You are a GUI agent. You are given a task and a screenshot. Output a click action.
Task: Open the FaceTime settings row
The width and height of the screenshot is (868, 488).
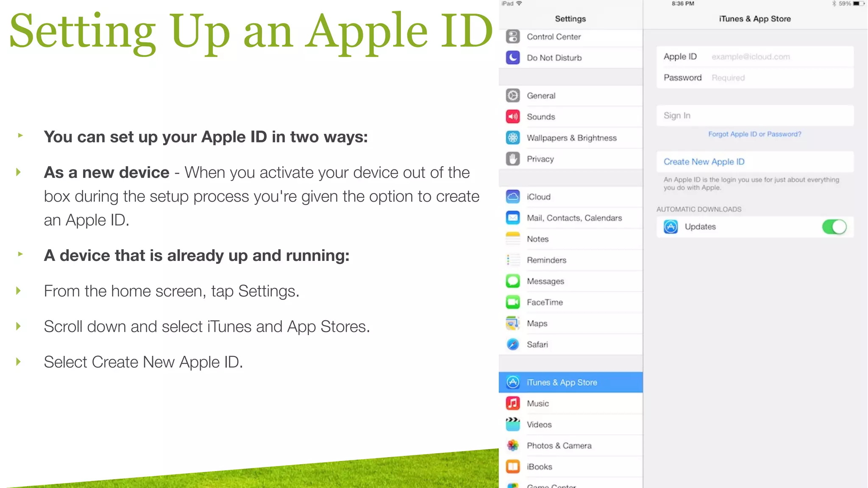(x=571, y=302)
